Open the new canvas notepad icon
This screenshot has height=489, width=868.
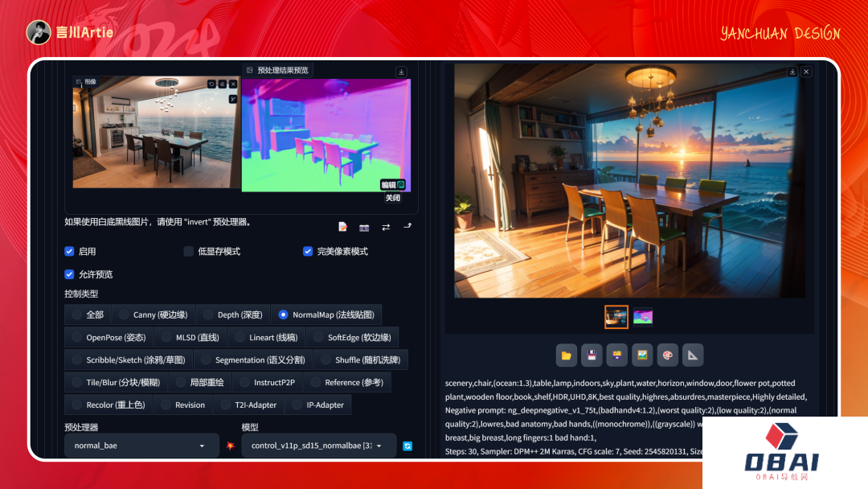pyautogui.click(x=342, y=227)
